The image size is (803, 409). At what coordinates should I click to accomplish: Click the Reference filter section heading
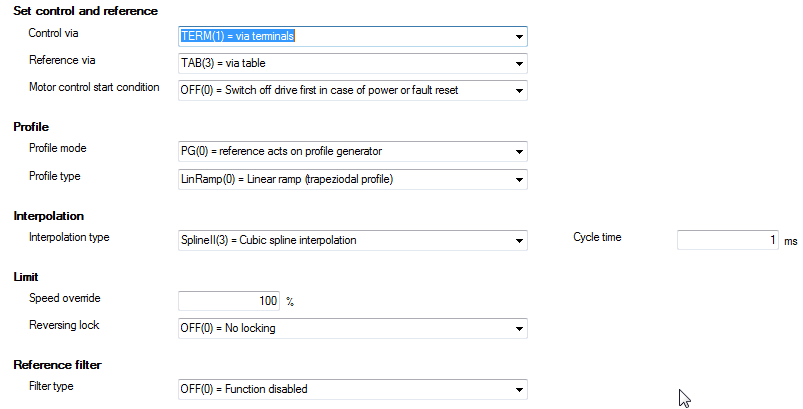57,365
